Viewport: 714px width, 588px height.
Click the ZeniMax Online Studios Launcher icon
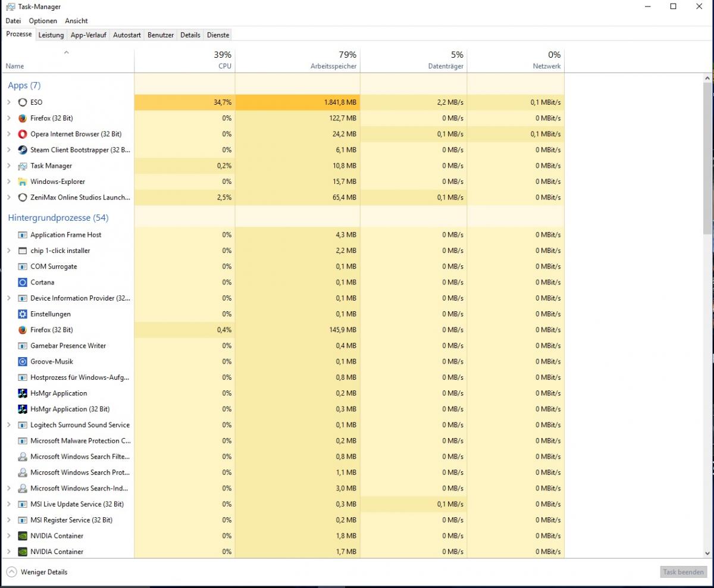[23, 198]
